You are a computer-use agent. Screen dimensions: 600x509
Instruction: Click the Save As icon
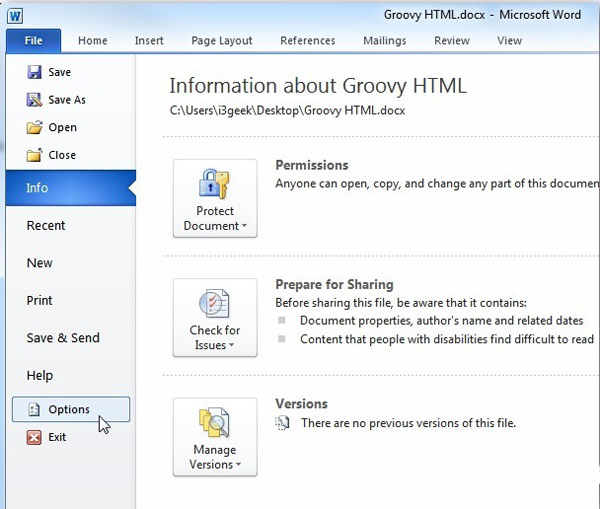pyautogui.click(x=34, y=100)
